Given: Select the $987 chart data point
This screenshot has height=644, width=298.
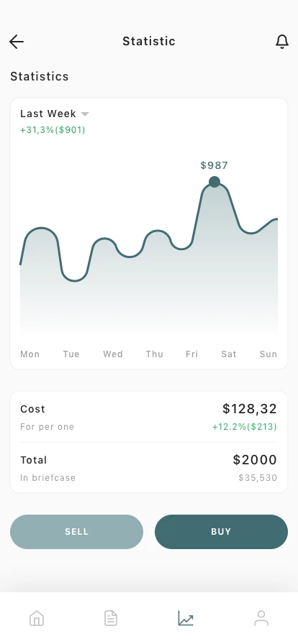Looking at the screenshot, I should coord(214,182).
